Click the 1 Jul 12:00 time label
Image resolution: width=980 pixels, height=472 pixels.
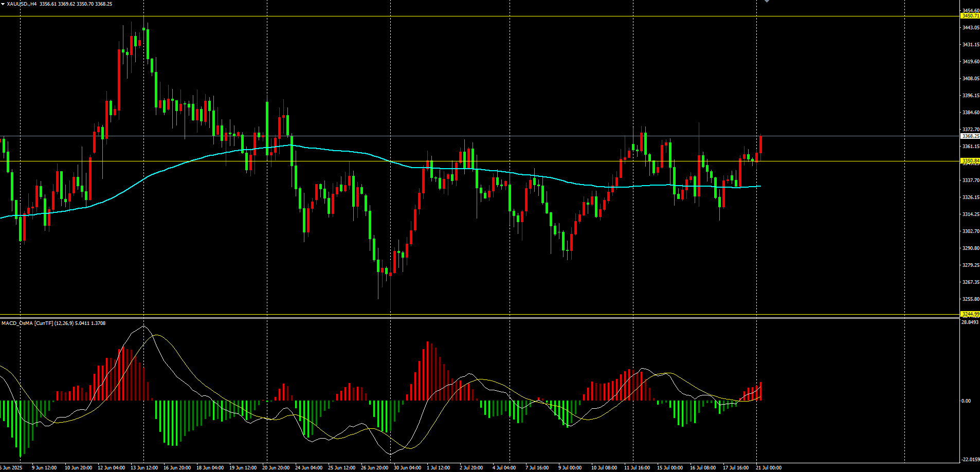tap(438, 468)
